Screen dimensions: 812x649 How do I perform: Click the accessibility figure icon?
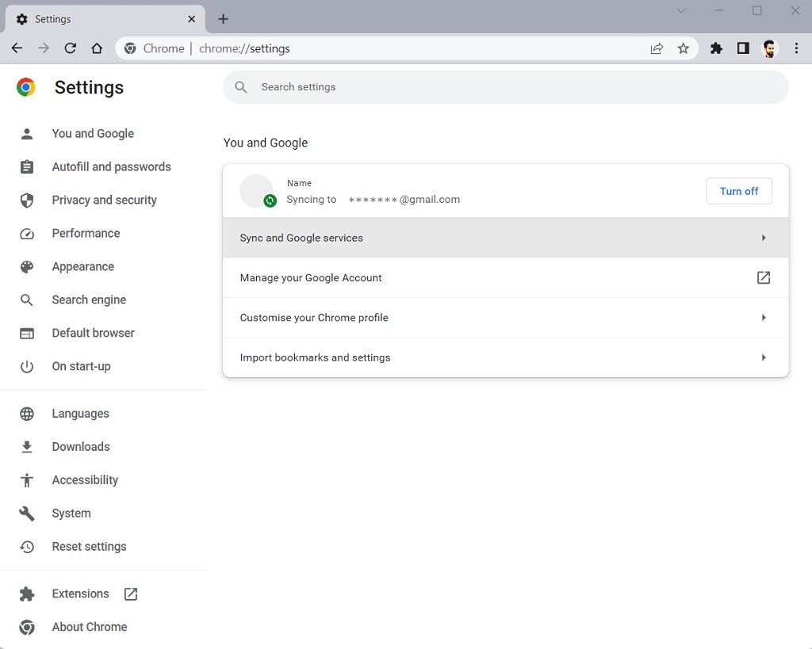27,480
